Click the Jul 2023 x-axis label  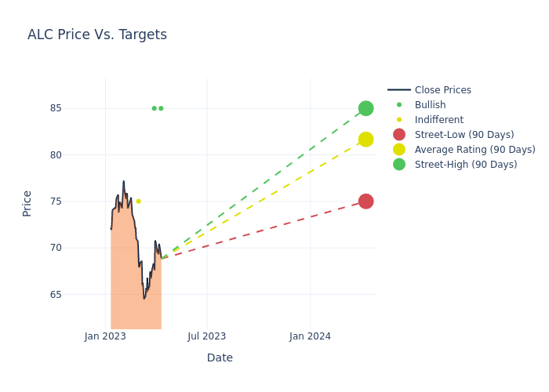[207, 336]
